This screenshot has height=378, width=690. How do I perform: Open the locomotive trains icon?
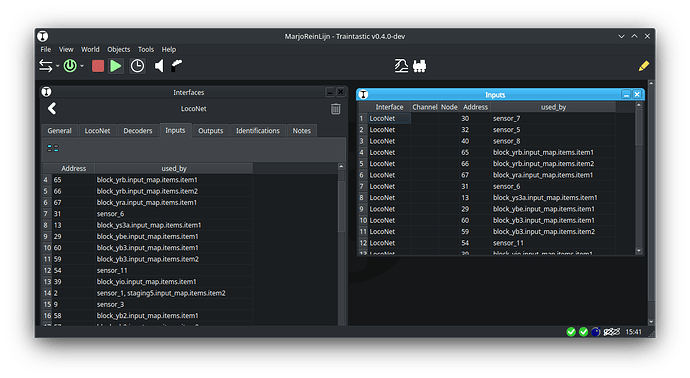(x=419, y=66)
